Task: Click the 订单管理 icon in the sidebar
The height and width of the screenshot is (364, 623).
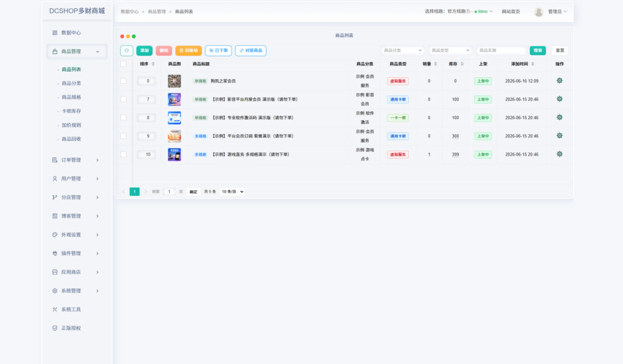Action: point(55,160)
